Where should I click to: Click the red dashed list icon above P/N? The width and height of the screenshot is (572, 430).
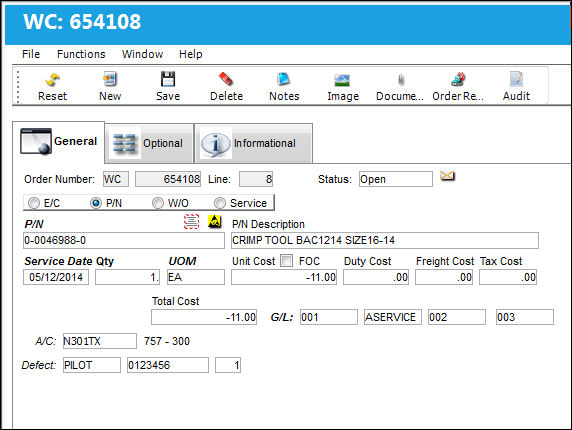[192, 221]
